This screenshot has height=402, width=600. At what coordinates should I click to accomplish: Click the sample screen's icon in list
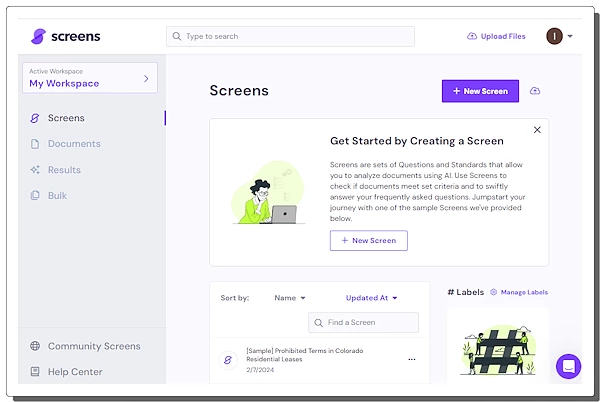tap(228, 359)
